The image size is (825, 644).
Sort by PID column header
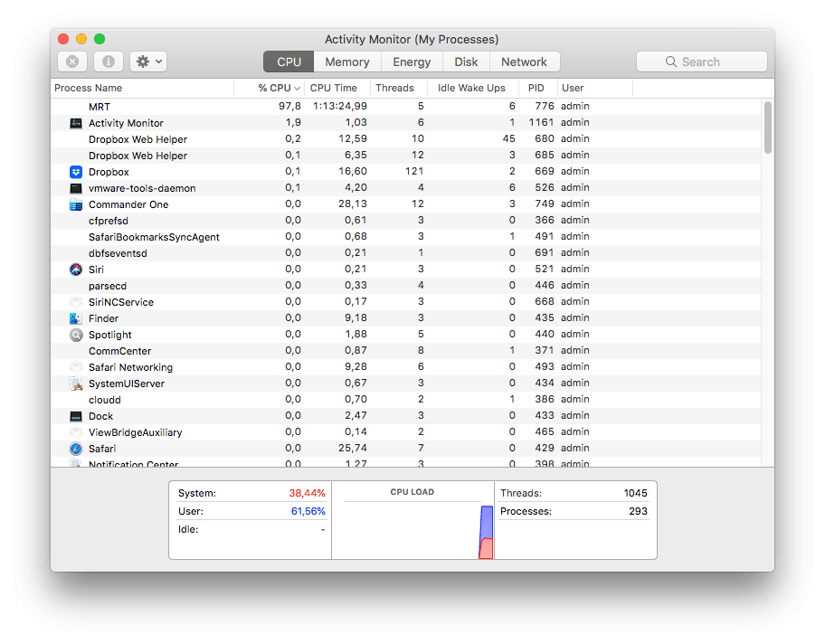[x=537, y=88]
